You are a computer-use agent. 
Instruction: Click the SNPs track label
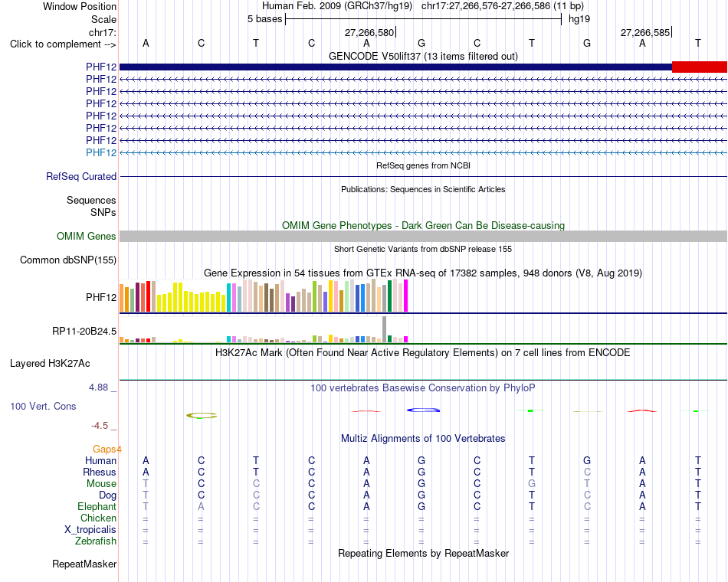[x=103, y=212]
